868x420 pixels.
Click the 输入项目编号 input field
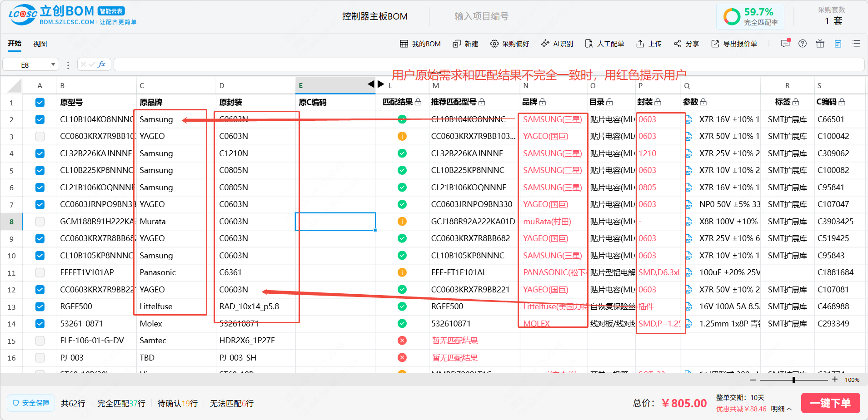(x=481, y=16)
